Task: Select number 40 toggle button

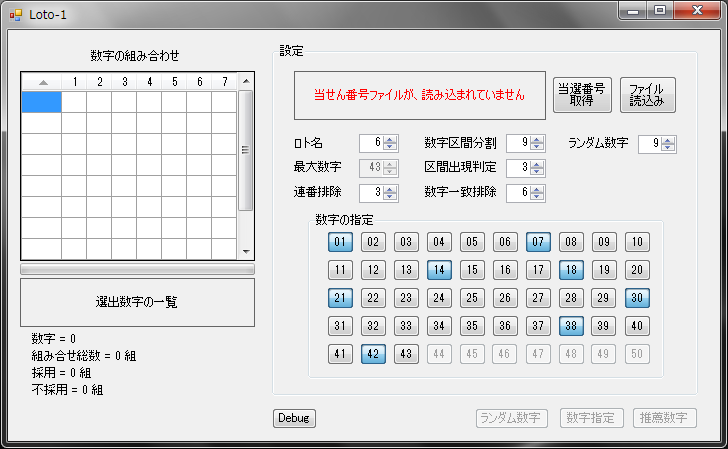Action: pyautogui.click(x=637, y=326)
